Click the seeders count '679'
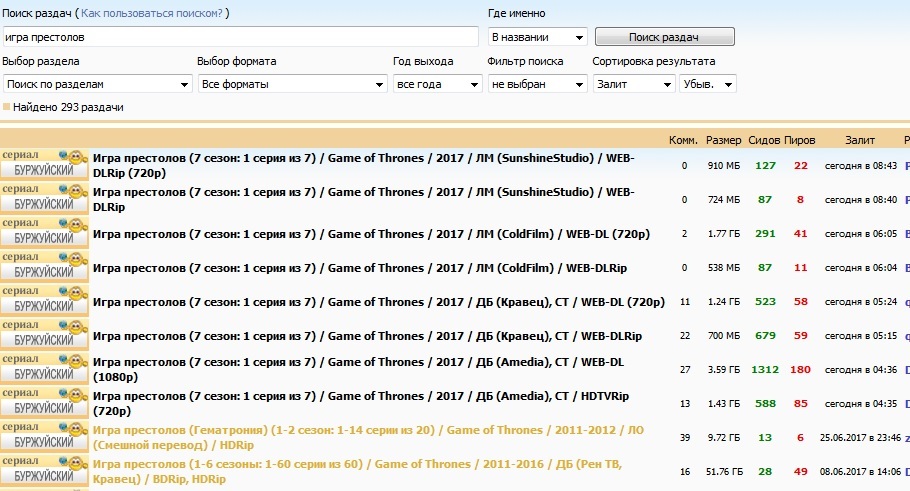The width and height of the screenshot is (910, 491). pos(765,335)
